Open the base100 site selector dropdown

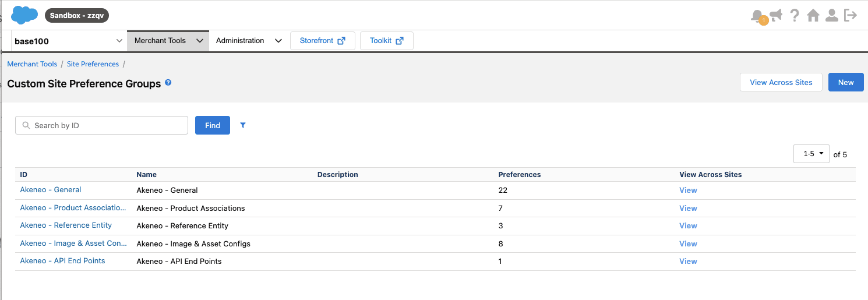[69, 41]
